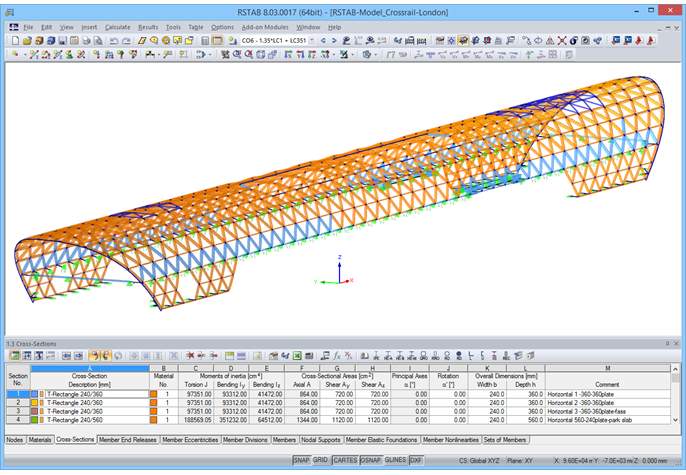Click the table scrollbar up arrow
The image size is (686, 475).
click(x=675, y=369)
